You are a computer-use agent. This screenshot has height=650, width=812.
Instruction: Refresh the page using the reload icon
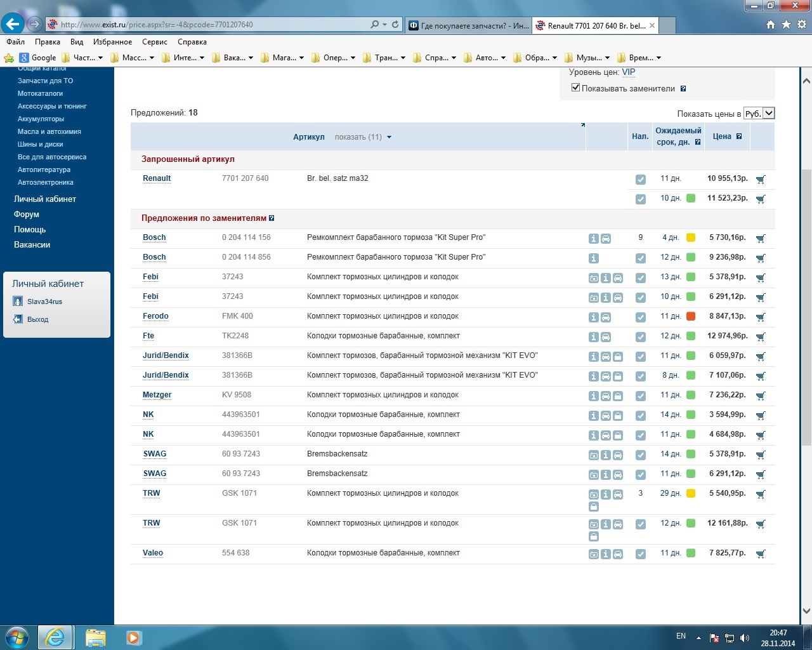point(395,25)
